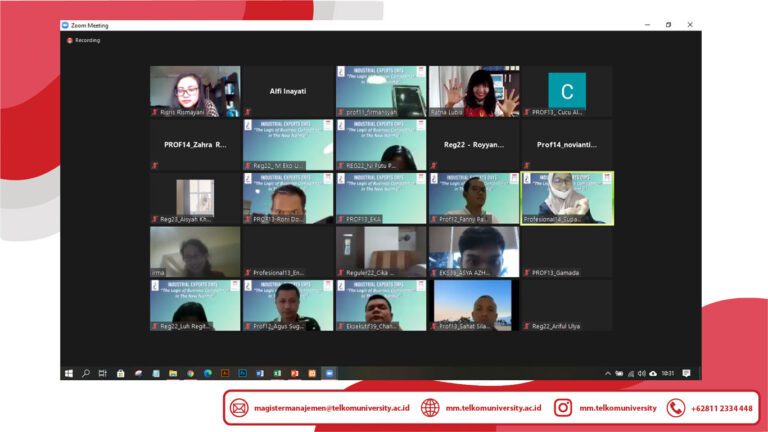The height and width of the screenshot is (432, 768).
Task: Select the PROF13_Cucu tile with C avatar
Action: click(567, 92)
